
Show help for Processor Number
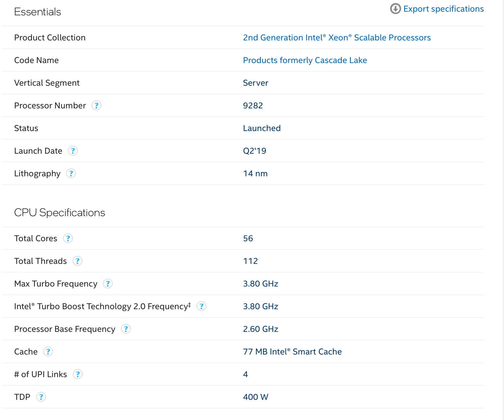coord(96,105)
